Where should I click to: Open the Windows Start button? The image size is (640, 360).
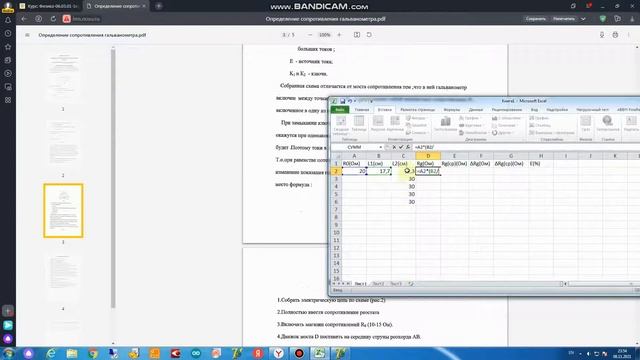tap(9, 353)
